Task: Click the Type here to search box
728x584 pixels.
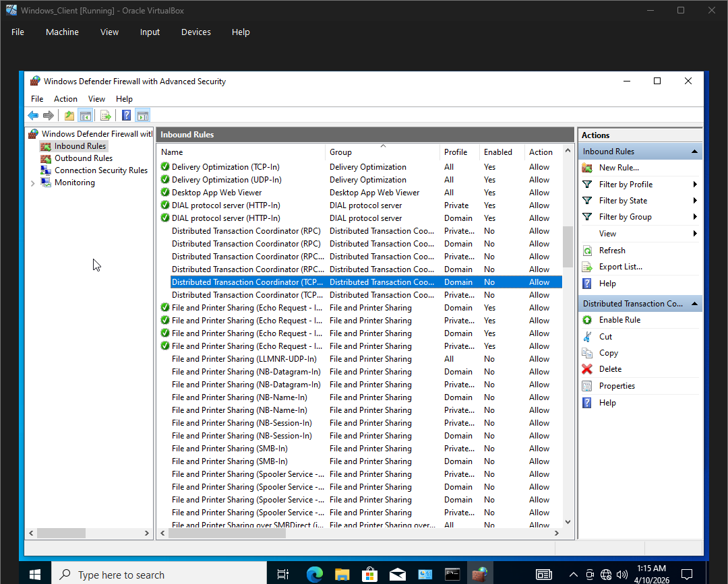Action: pos(159,575)
